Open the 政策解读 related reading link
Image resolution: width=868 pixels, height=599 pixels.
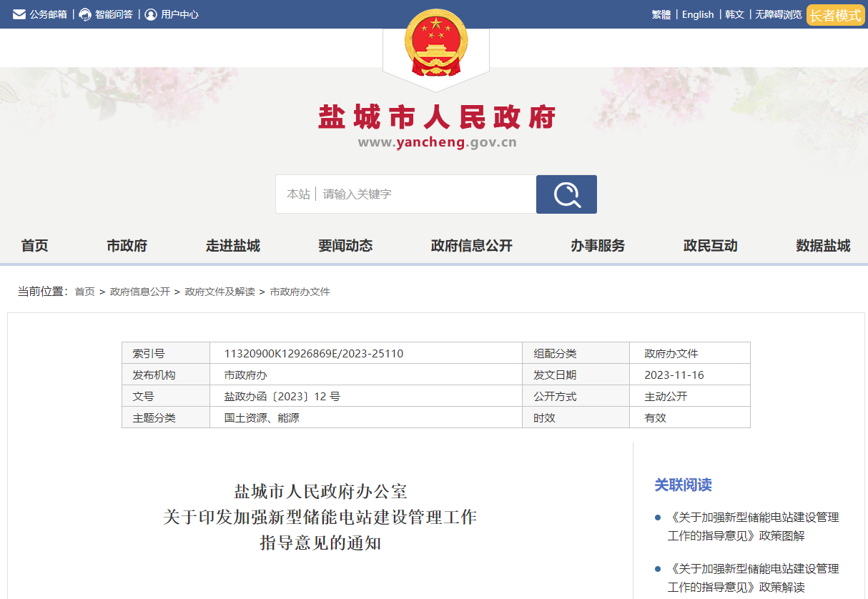[754, 578]
